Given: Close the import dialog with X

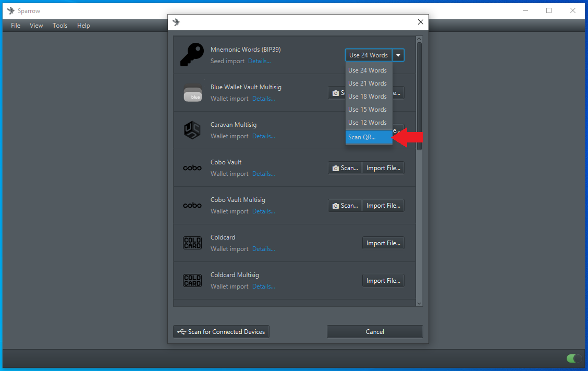Looking at the screenshot, I should (420, 22).
